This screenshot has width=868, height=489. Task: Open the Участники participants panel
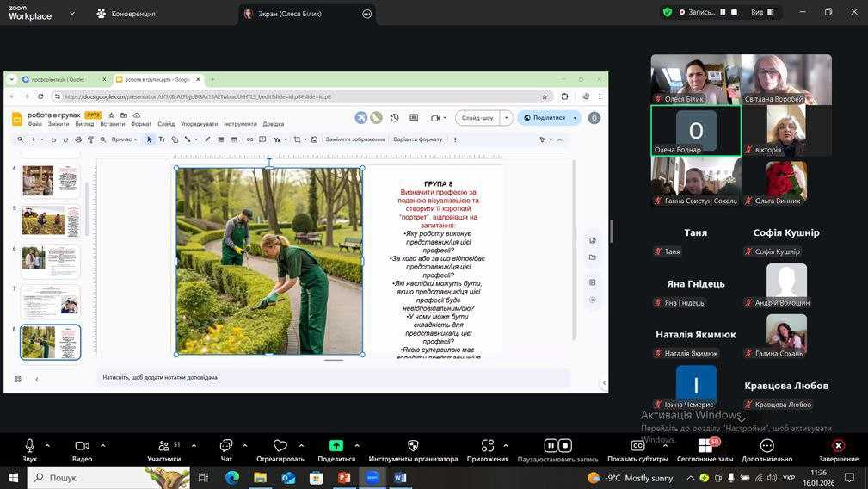click(163, 446)
